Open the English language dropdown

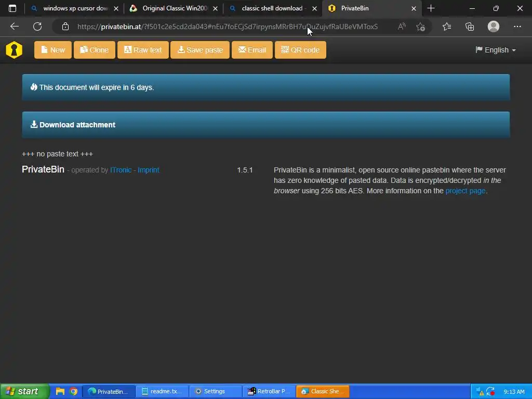point(496,50)
